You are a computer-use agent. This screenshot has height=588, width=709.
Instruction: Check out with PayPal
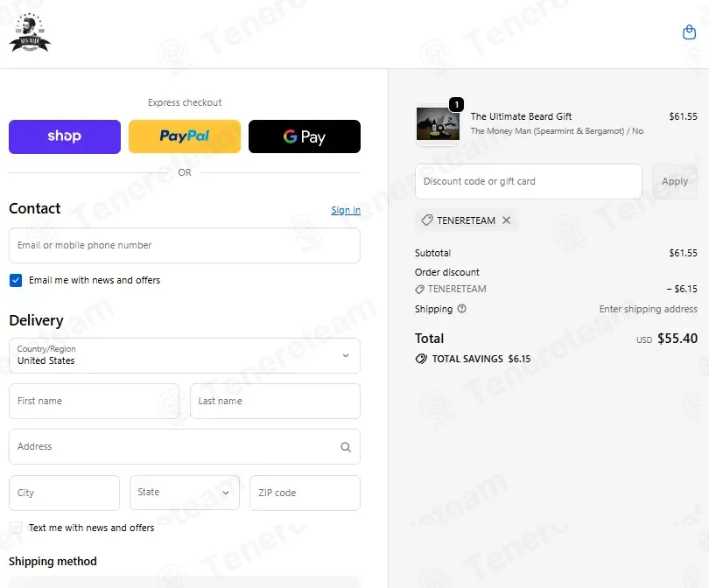pos(185,136)
